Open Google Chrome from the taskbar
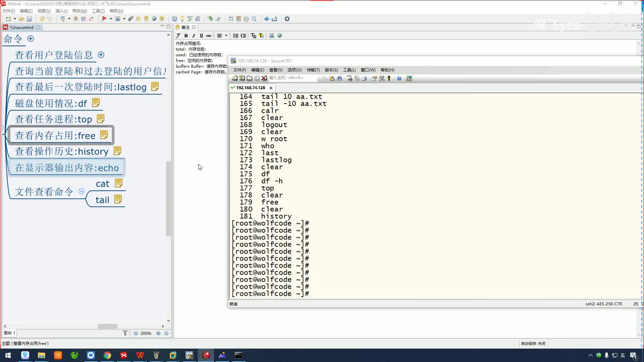 tap(107, 355)
